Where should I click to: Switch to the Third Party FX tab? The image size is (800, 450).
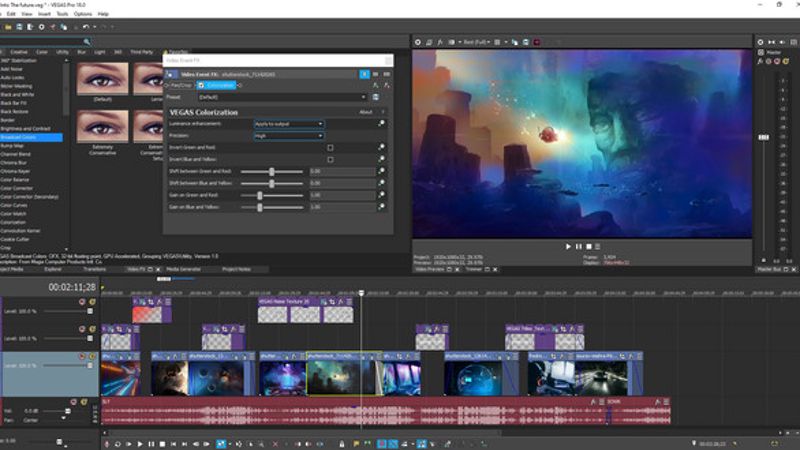pos(141,52)
